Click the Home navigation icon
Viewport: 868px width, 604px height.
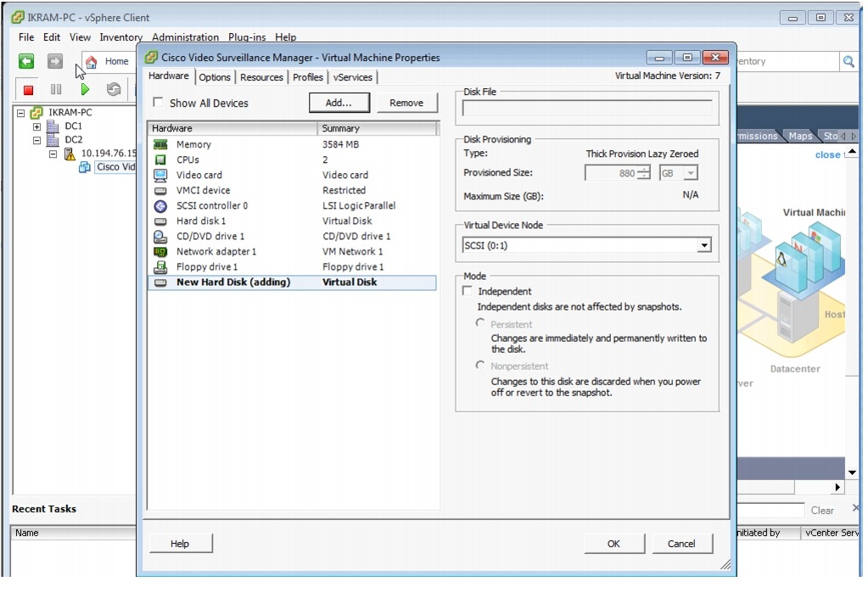(x=92, y=60)
